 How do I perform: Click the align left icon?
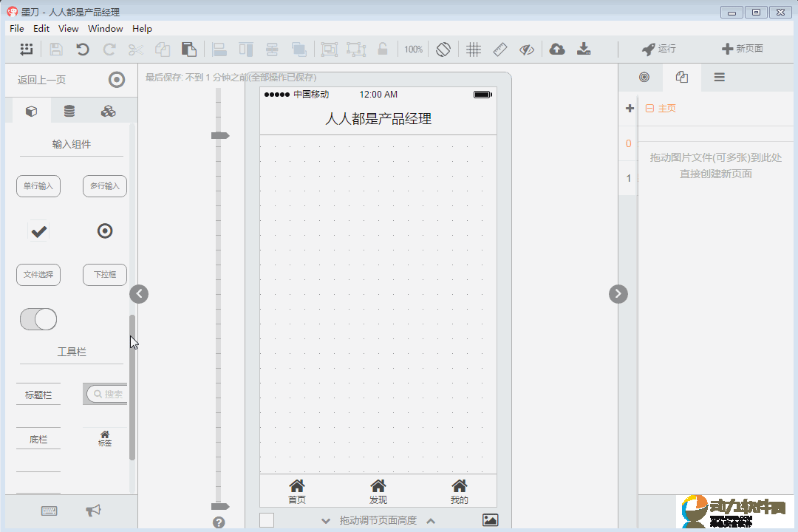[219, 50]
